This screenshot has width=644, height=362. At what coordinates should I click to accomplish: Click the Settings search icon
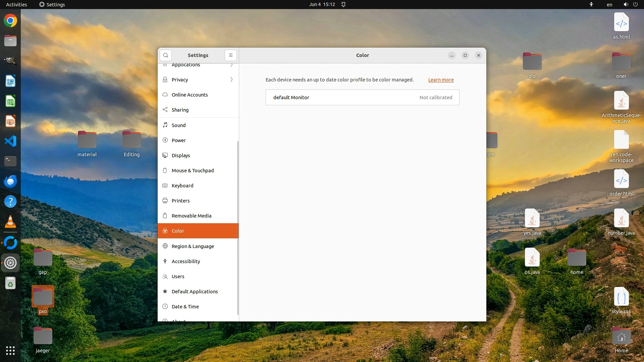[x=166, y=55]
